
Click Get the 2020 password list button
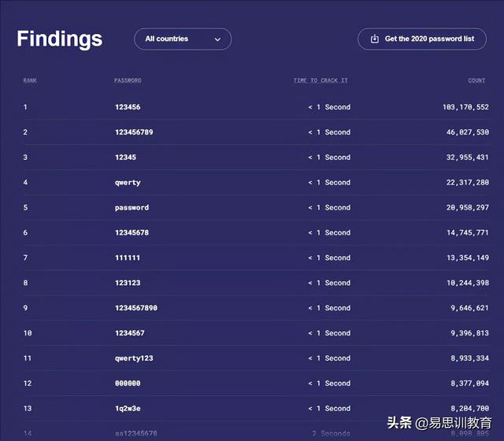[422, 39]
